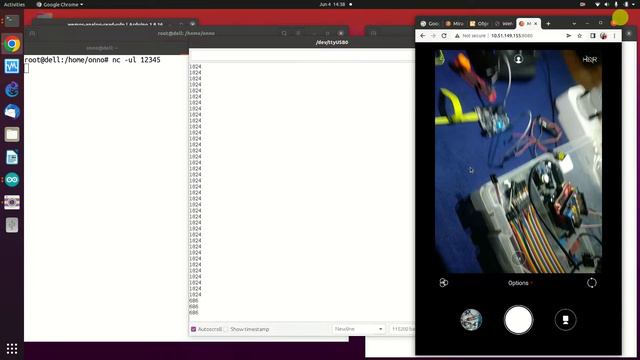Open the Google Chrome app menu
Screen dimensions: 640x360
60,4
